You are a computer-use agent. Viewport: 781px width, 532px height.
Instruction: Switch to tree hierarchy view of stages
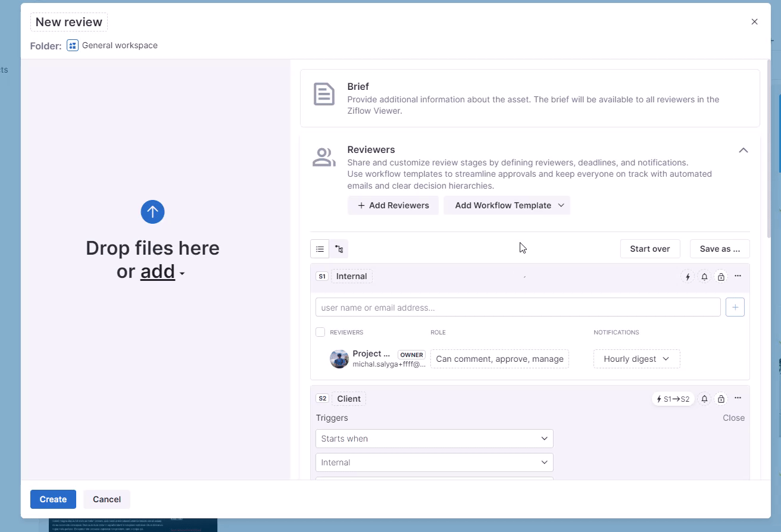coord(339,249)
